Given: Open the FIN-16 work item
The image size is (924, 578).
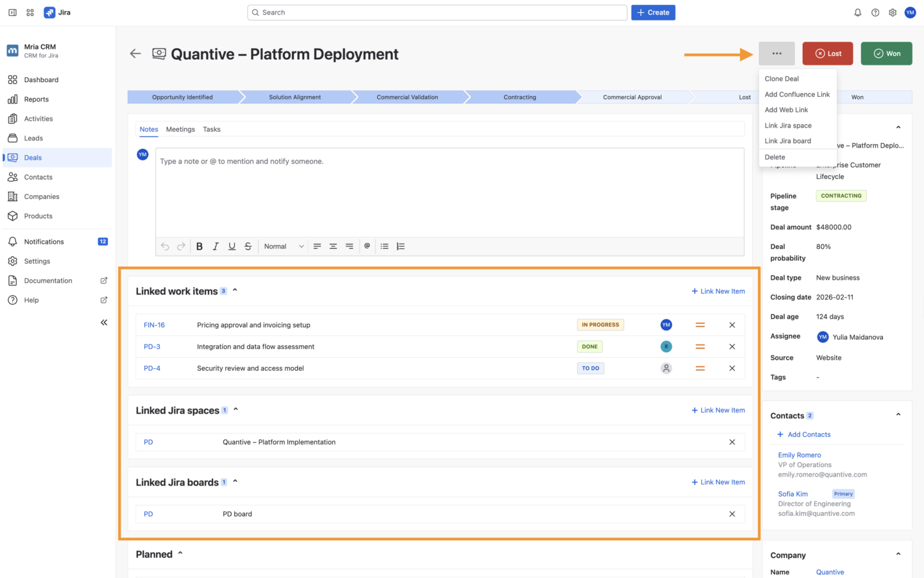Looking at the screenshot, I should pos(154,325).
